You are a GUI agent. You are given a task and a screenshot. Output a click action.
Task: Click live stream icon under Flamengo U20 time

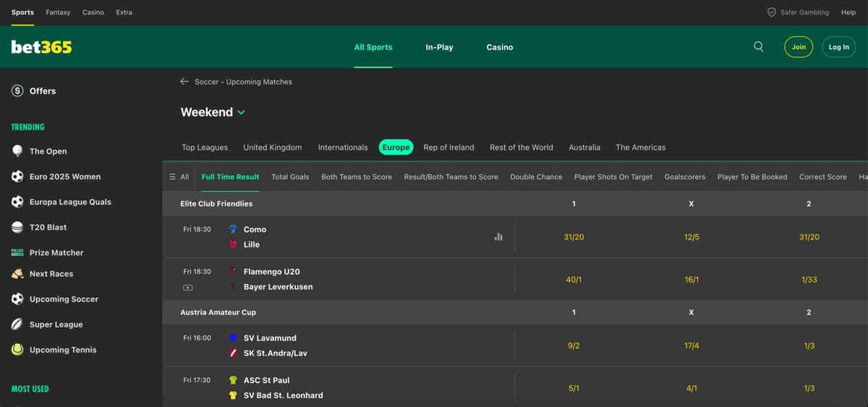click(188, 288)
